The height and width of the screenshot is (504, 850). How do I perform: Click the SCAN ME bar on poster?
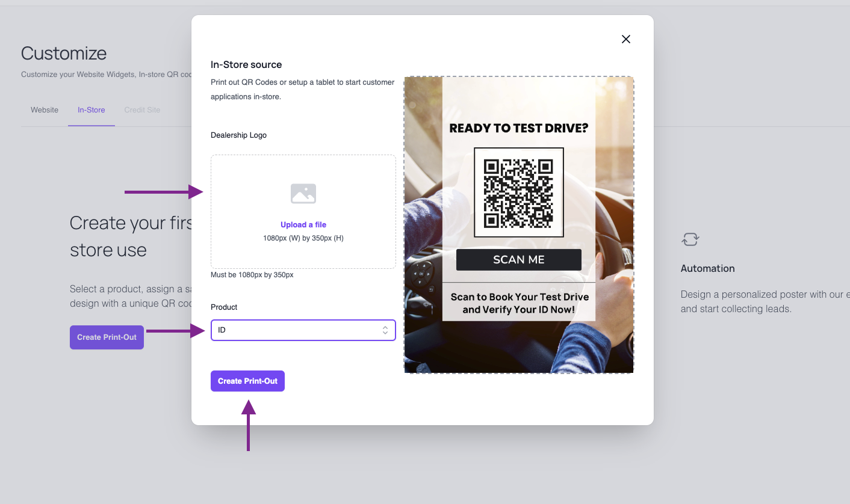[519, 260]
